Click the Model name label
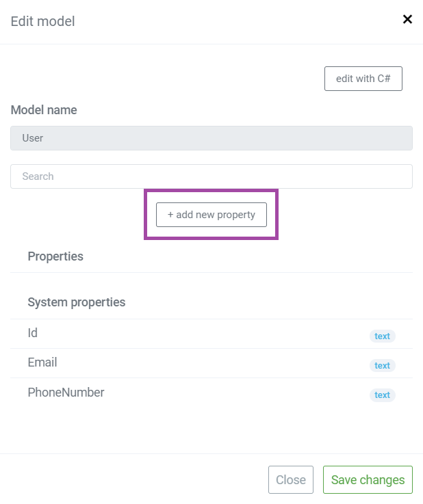 point(44,110)
